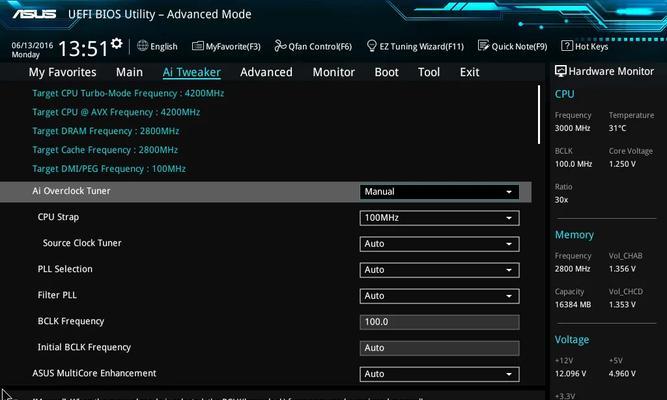Click the 16384 MB capacity value
Screen dimensions: 667x400
pyautogui.click(x=573, y=305)
